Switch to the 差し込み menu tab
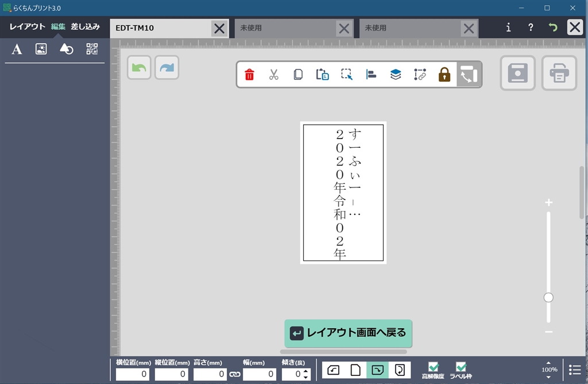Image resolution: width=588 pixels, height=384 pixels. [x=86, y=26]
